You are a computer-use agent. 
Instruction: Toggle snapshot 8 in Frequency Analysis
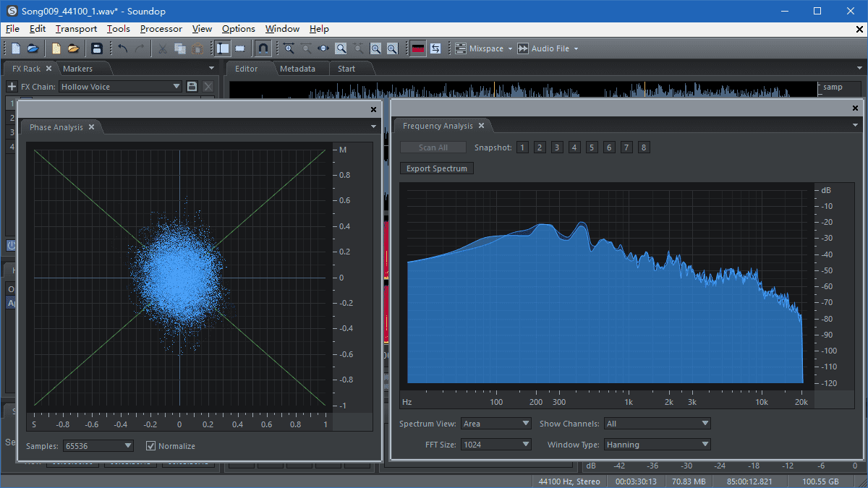(643, 147)
